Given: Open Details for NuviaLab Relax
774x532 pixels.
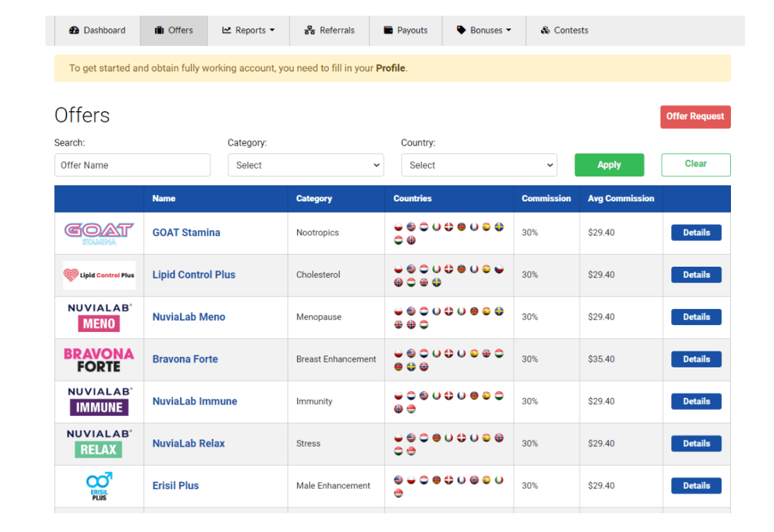Looking at the screenshot, I should (696, 444).
